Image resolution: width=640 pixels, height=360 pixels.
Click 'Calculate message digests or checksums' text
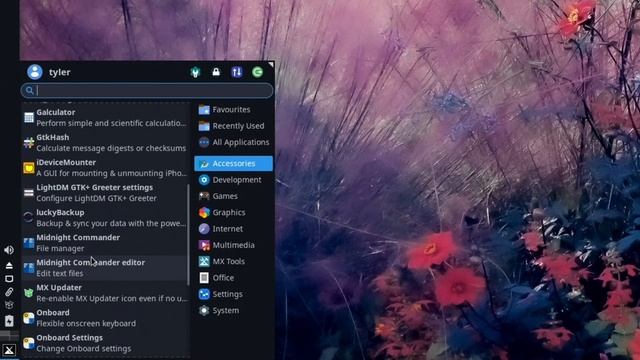point(111,148)
